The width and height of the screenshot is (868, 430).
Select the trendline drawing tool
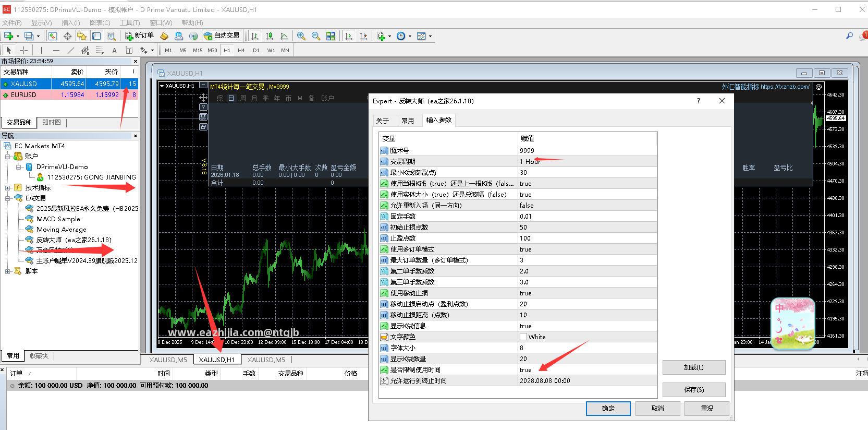coord(70,50)
